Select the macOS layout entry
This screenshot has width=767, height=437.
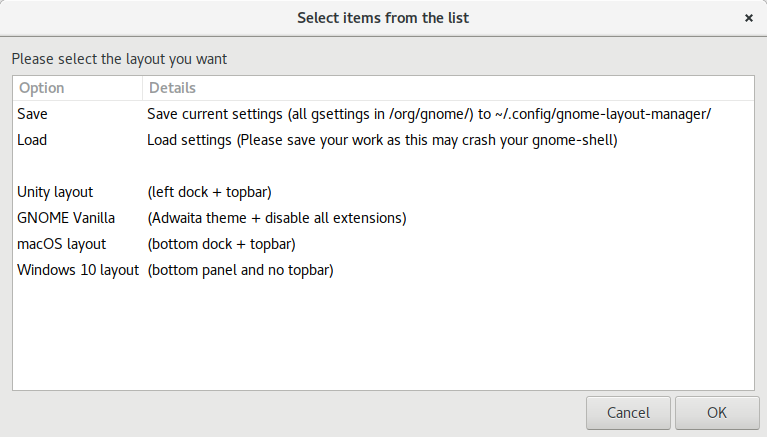(x=61, y=244)
